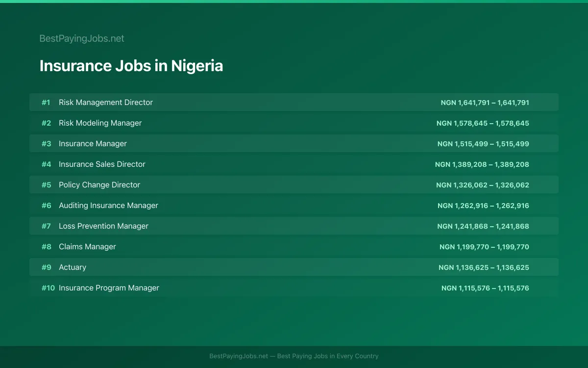
Task: Select the Policy Change Director job title
Action: [99, 184]
